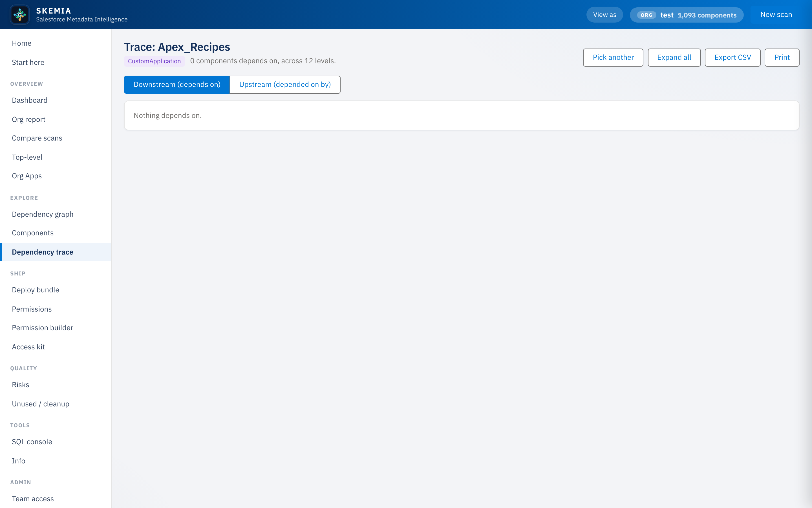The width and height of the screenshot is (812, 508).
Task: Open Team access under Admin
Action: tap(56, 499)
